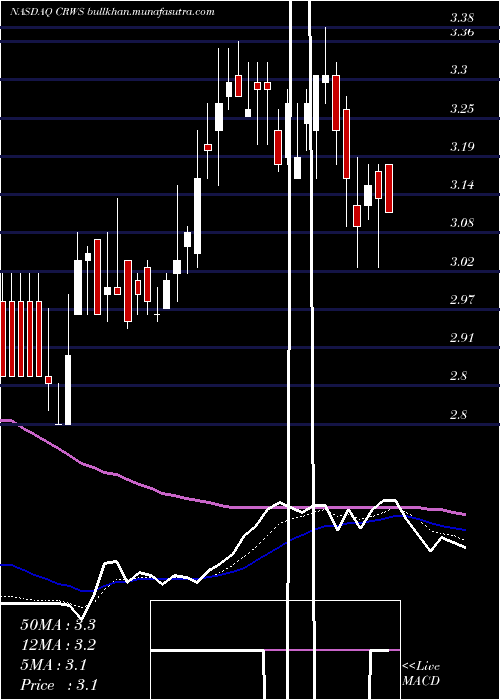Viewport: 500px width, 700px height.
Task: Click the NASDAQ CRWS bullkhan.munafasutra.com title text
Action: coord(112,12)
